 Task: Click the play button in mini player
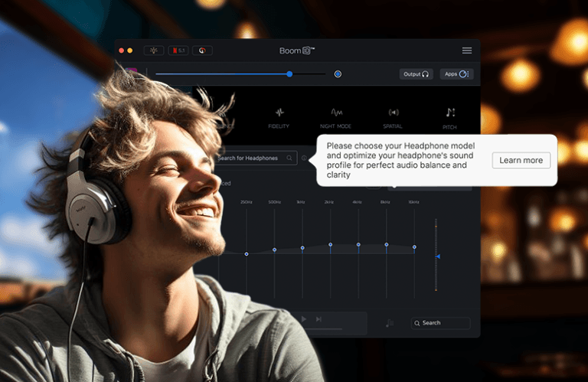(304, 319)
